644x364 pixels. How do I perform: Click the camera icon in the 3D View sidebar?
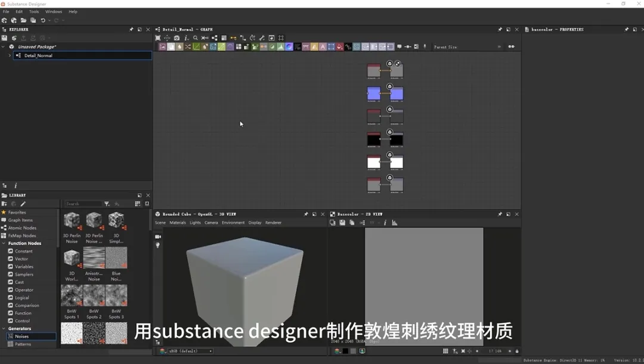[x=157, y=237]
